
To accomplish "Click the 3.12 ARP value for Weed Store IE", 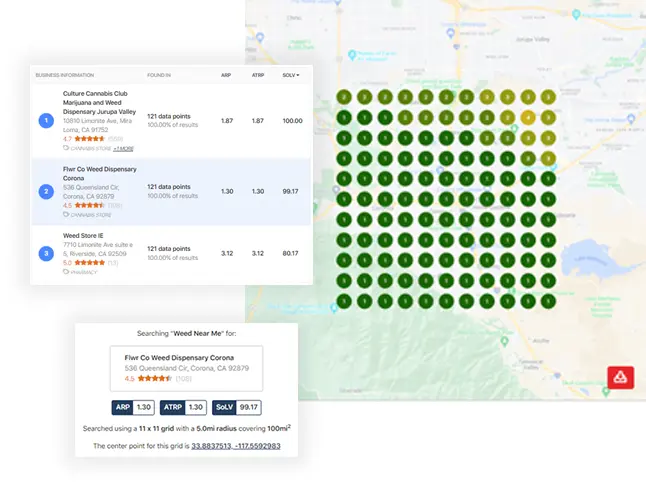I will 227,253.
